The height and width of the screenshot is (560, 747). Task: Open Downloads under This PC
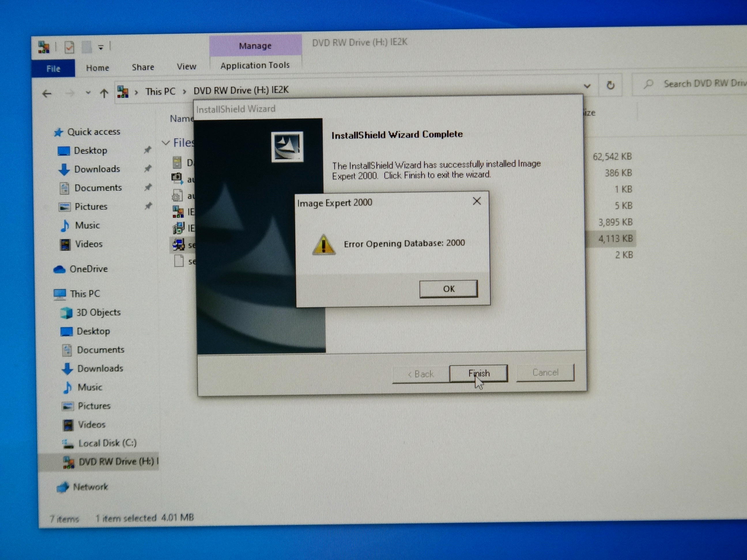pos(100,368)
